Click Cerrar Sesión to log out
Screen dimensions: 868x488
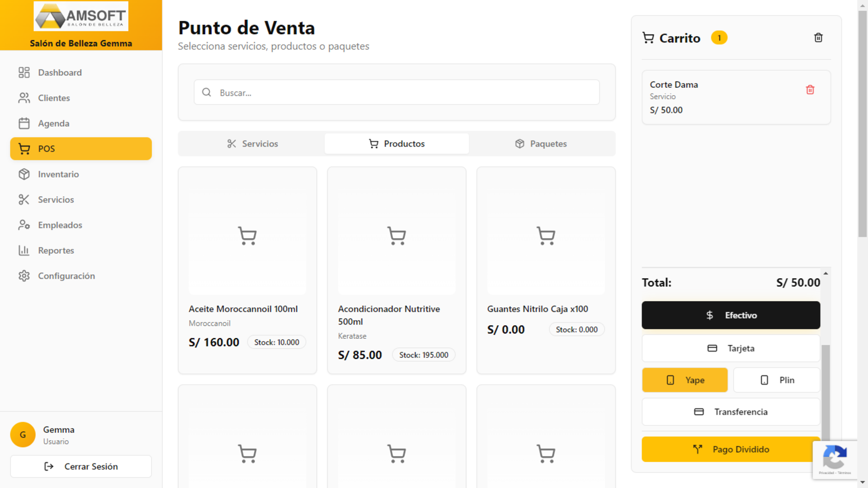[81, 466]
